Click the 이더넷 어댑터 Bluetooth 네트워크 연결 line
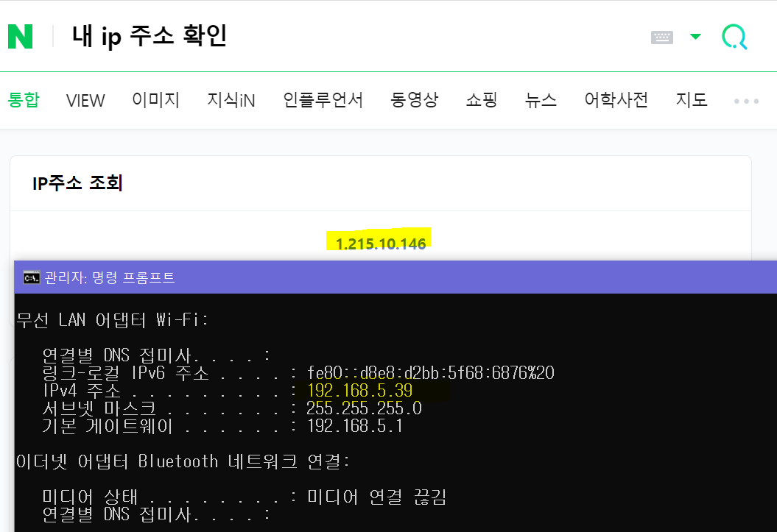The height and width of the screenshot is (532, 777). pyautogui.click(x=183, y=461)
